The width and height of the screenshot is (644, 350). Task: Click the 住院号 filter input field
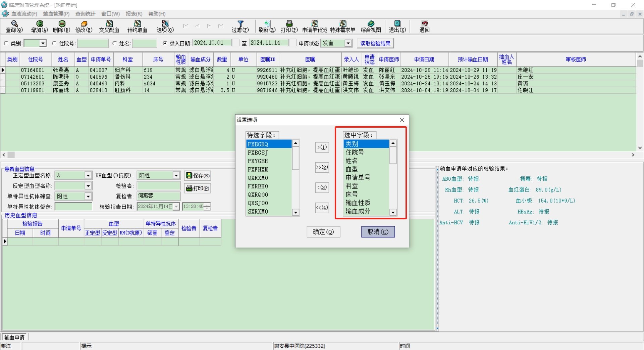pyautogui.click(x=93, y=43)
